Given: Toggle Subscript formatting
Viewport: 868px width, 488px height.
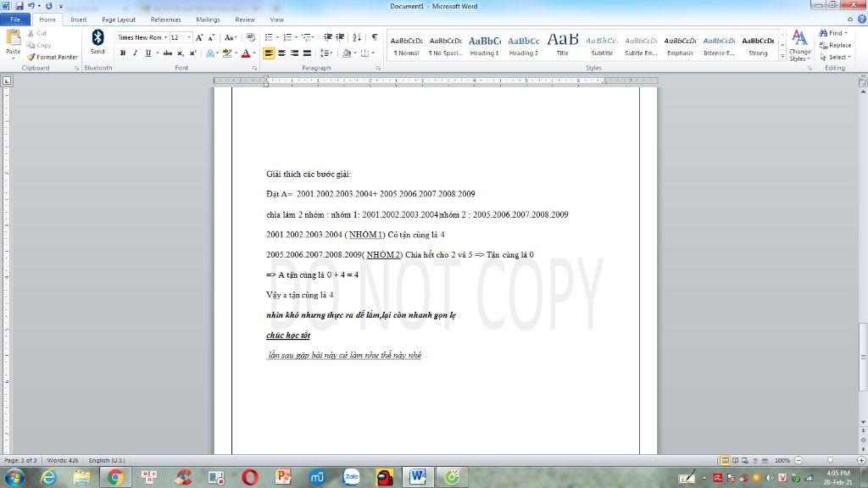Looking at the screenshot, I should pos(180,53).
